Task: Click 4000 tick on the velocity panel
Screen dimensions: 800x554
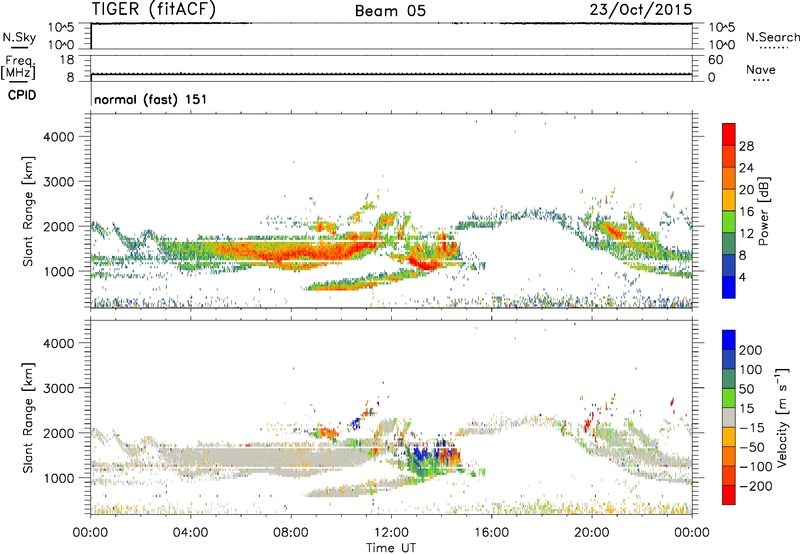Action: (59, 343)
